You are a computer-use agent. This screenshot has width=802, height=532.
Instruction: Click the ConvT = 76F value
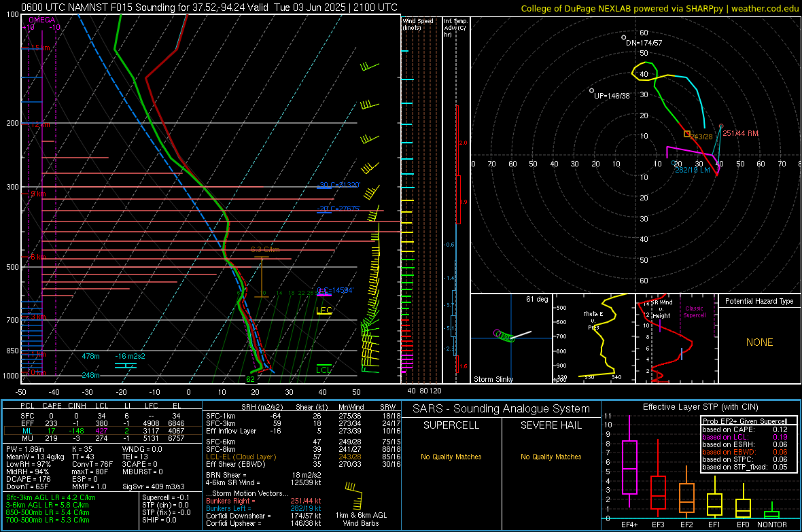click(x=92, y=464)
